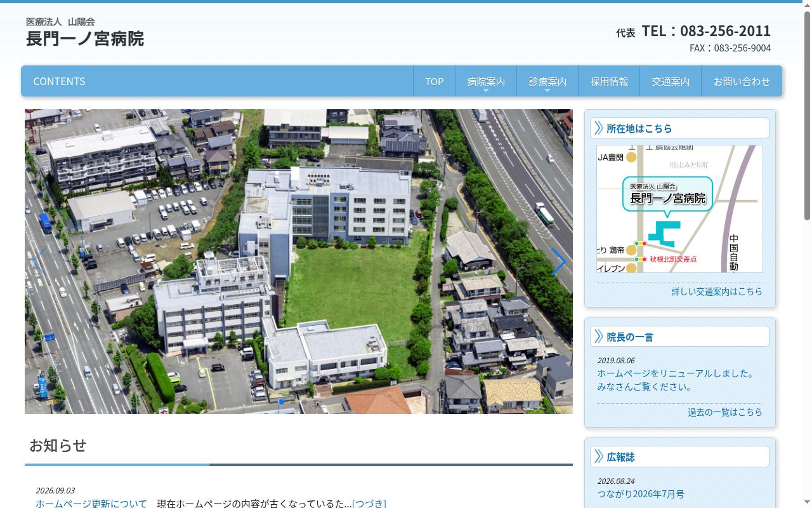Open the 交通案内 menu item
This screenshot has height=508, width=812.
click(671, 81)
